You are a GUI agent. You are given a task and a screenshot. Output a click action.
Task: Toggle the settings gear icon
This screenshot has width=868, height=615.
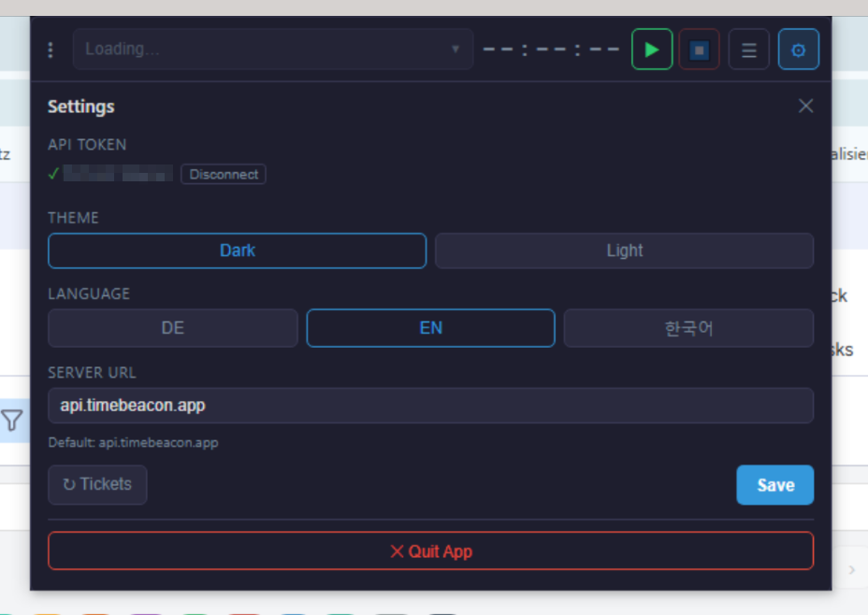coord(798,50)
